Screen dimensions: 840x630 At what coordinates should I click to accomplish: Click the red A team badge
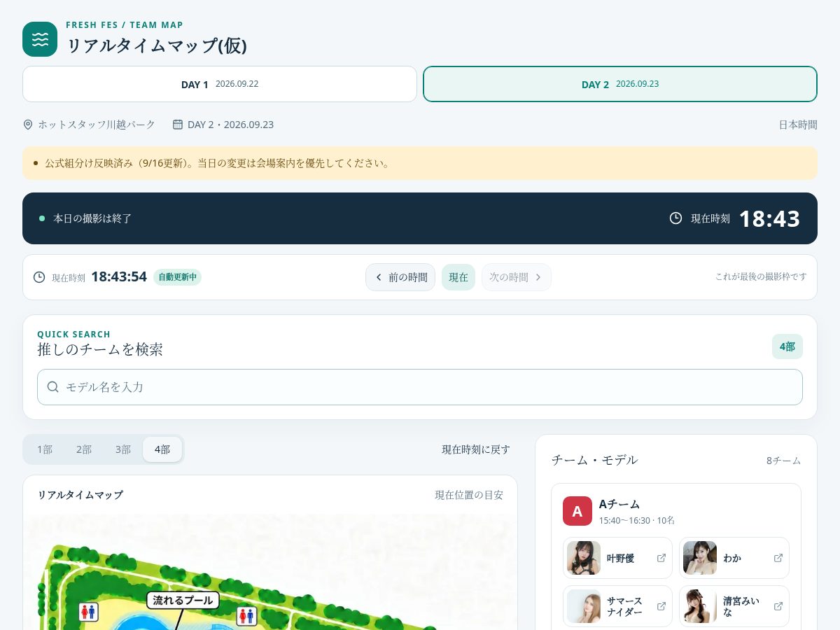click(x=577, y=511)
